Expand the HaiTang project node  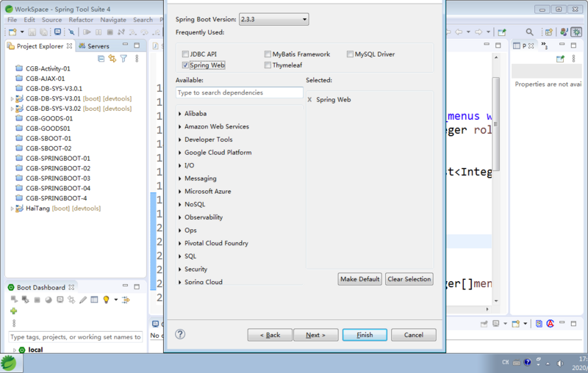click(12, 209)
